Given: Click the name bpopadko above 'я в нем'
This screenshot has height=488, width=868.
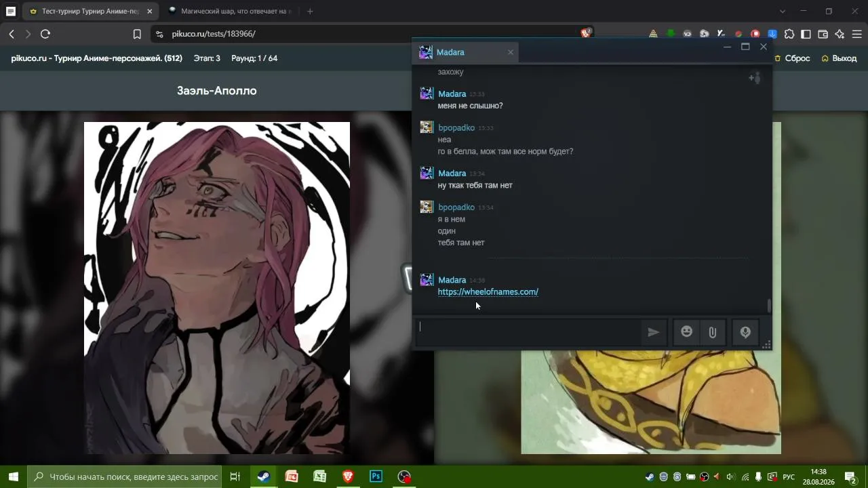Looking at the screenshot, I should [456, 207].
